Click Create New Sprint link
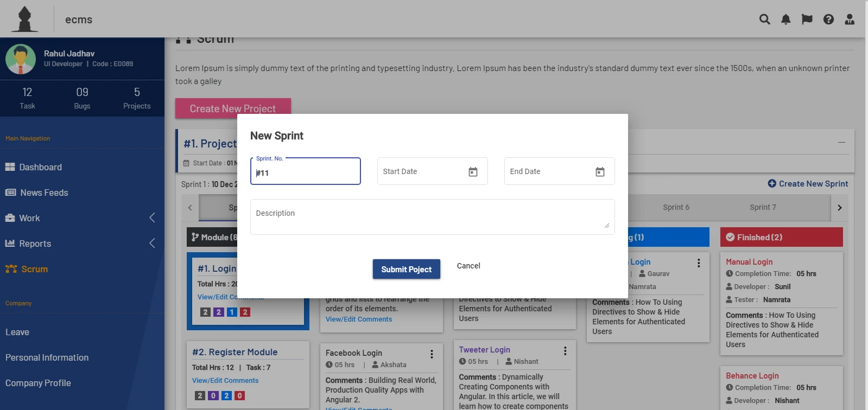Image resolution: width=868 pixels, height=410 pixels. (x=808, y=184)
